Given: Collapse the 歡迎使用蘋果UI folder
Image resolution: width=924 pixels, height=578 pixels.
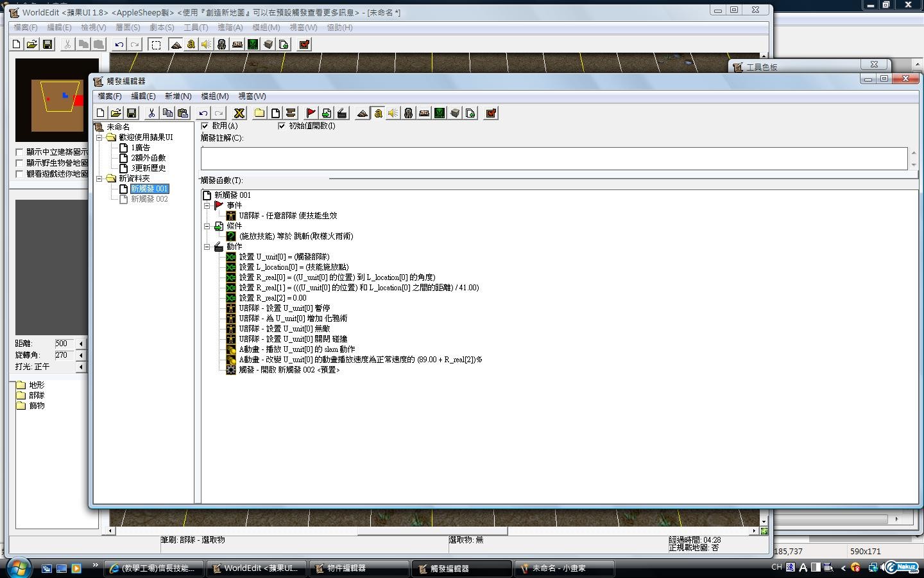Looking at the screenshot, I should (99, 137).
